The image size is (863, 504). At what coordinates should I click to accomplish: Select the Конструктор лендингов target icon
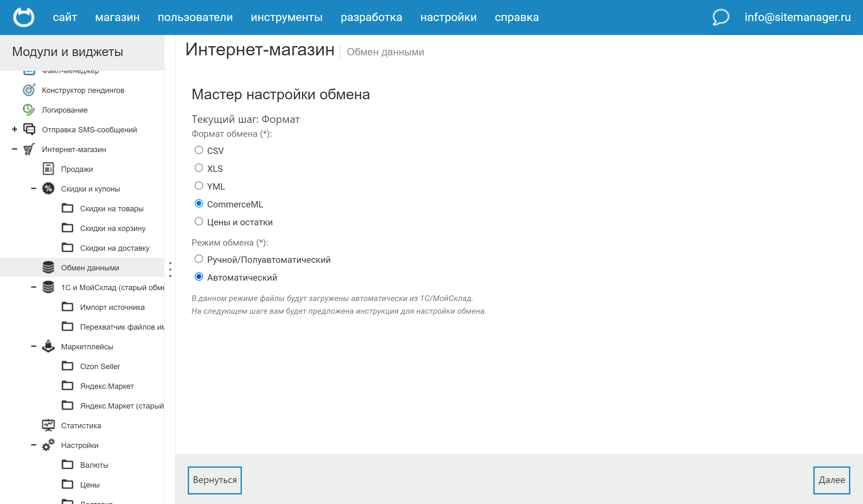click(x=29, y=90)
